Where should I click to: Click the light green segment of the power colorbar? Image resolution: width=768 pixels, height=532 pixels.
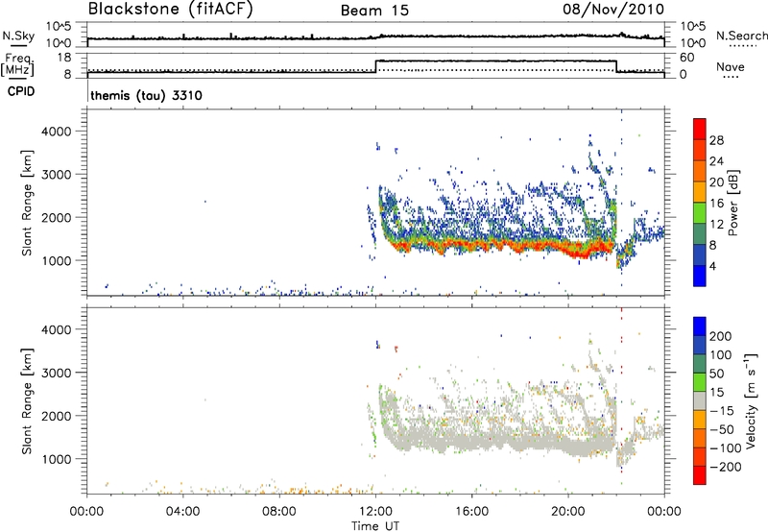click(700, 213)
